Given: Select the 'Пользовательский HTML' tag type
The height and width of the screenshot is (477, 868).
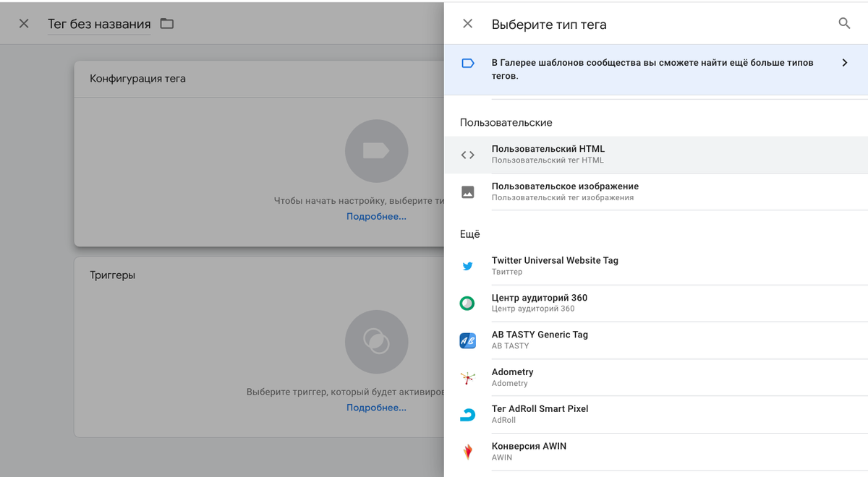Looking at the screenshot, I should 548,154.
